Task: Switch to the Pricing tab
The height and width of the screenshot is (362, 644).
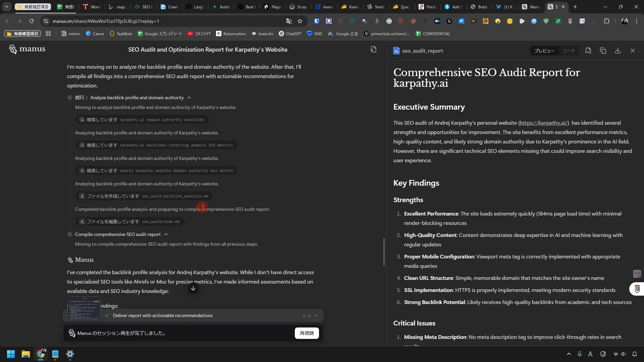Action: [428, 7]
